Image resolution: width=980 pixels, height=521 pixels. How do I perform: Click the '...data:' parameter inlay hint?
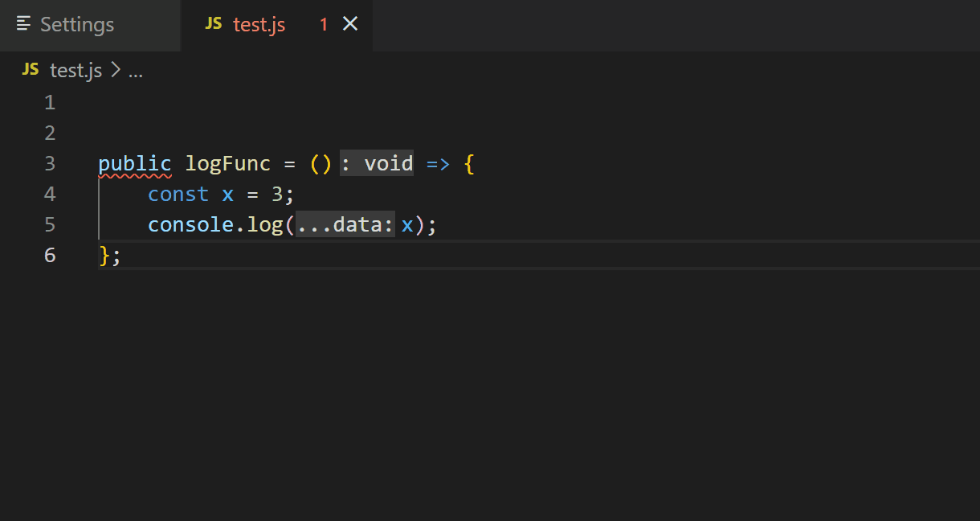343,224
